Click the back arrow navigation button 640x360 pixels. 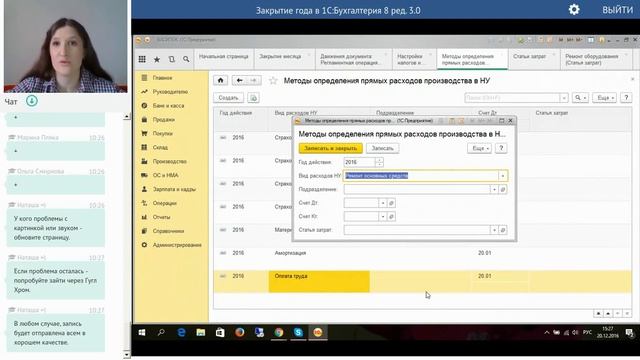[240, 80]
